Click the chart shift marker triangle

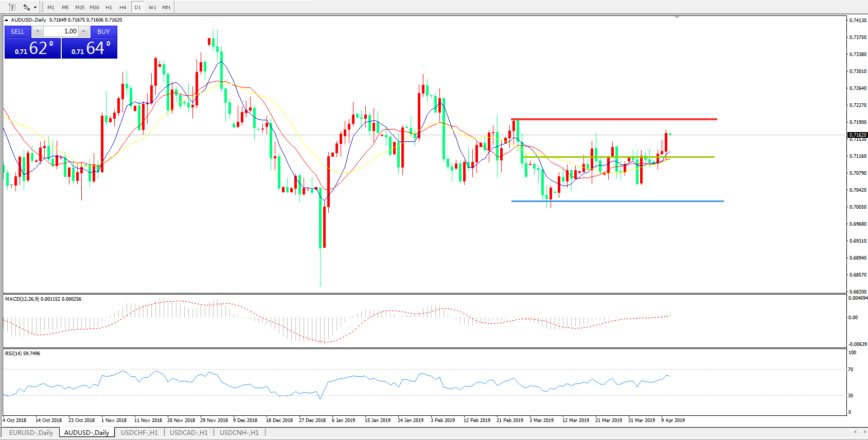(x=677, y=17)
